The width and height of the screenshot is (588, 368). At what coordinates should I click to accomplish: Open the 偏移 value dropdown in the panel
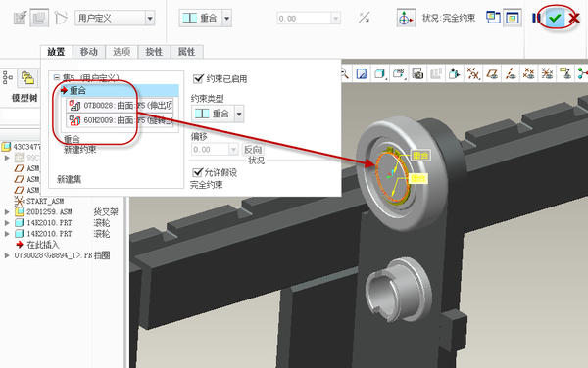pos(233,150)
